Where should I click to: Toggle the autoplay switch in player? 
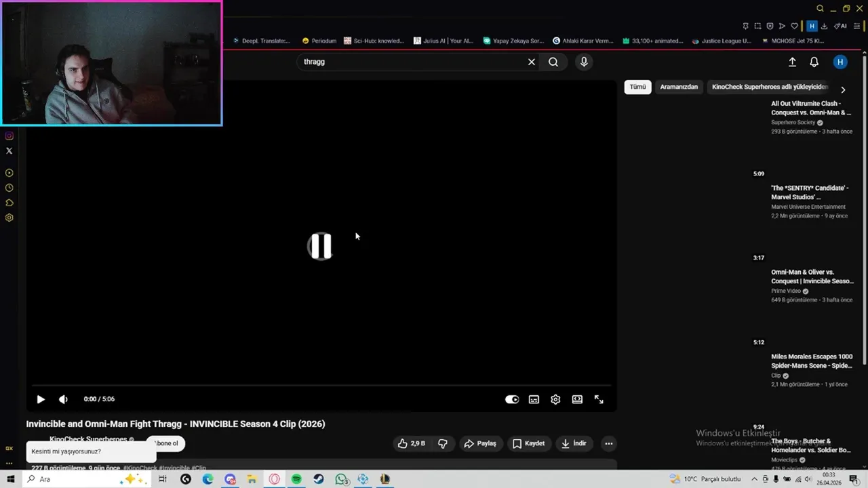coord(512,399)
